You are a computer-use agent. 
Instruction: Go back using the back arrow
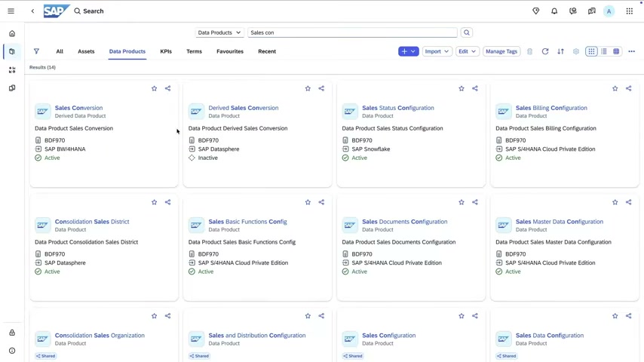click(x=33, y=11)
